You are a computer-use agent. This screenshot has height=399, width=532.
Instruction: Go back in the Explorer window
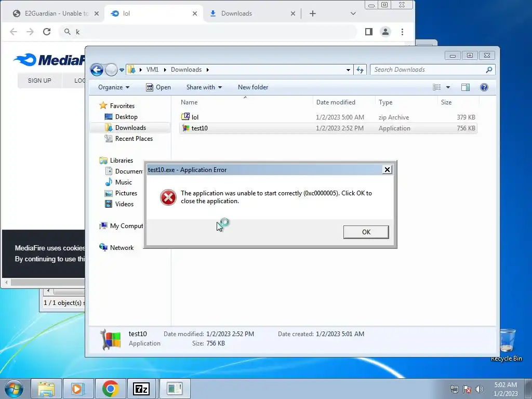tap(97, 70)
